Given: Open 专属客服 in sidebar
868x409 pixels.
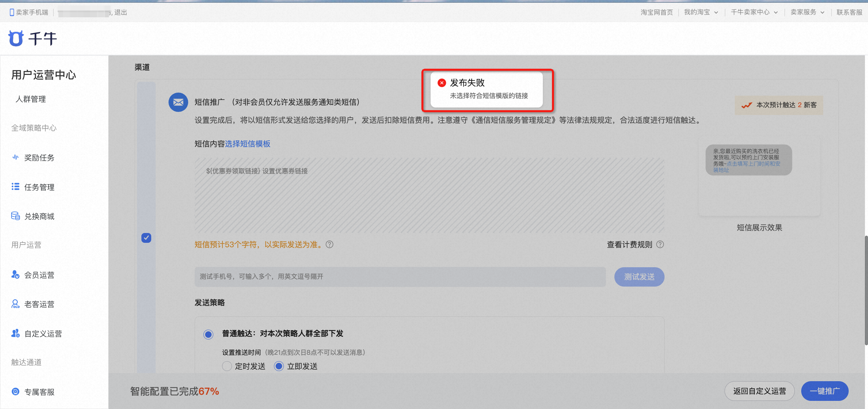Looking at the screenshot, I should pyautogui.click(x=39, y=392).
